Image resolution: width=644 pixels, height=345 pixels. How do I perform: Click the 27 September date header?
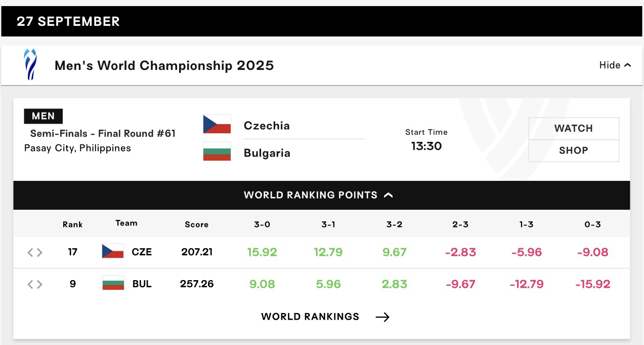coord(68,21)
